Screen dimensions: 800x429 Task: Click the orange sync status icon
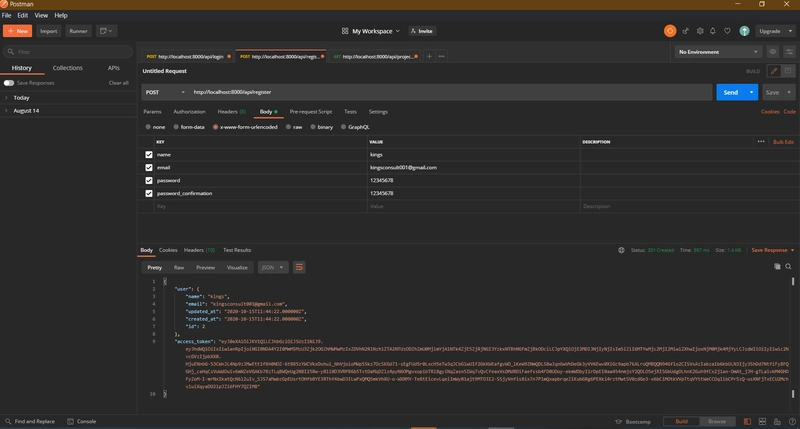point(670,31)
